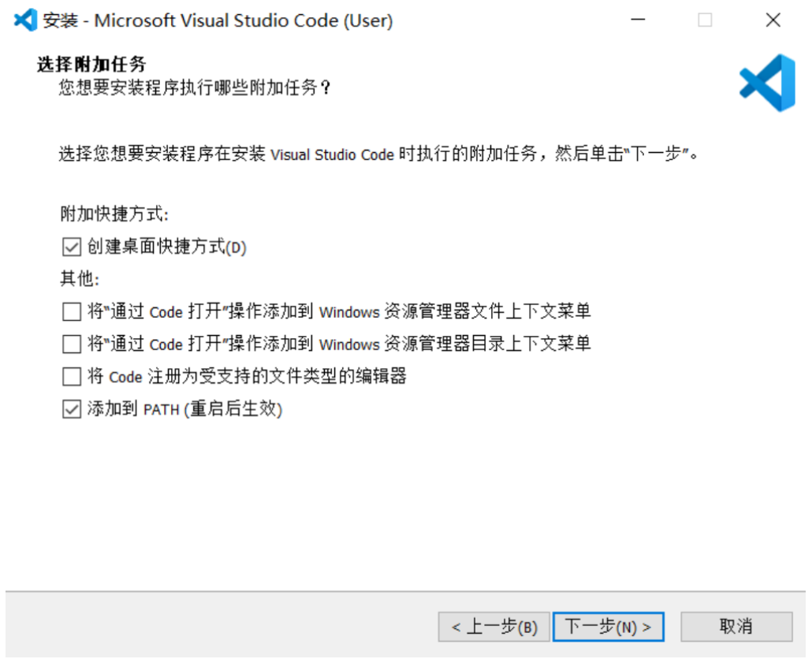Minimize the installer window
The height and width of the screenshot is (659, 812).
pyautogui.click(x=638, y=20)
